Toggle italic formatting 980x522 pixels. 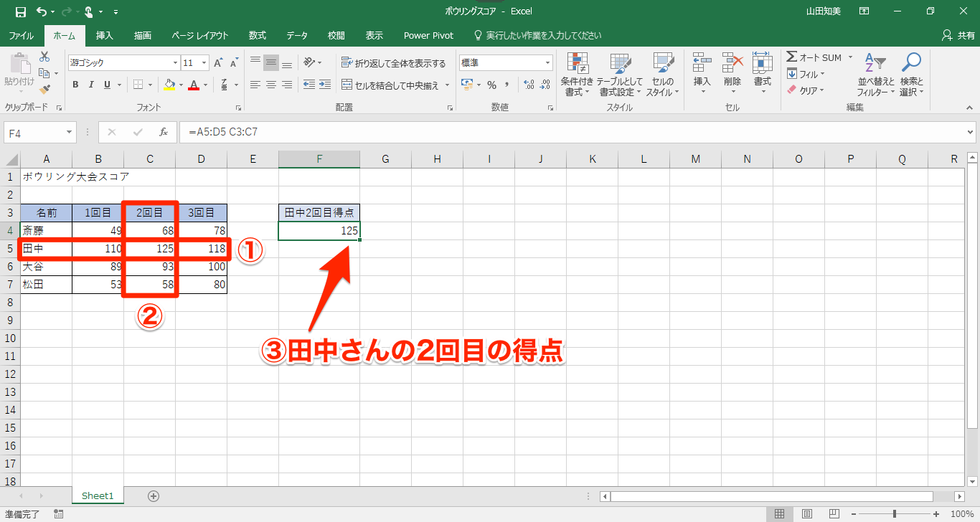[91, 85]
